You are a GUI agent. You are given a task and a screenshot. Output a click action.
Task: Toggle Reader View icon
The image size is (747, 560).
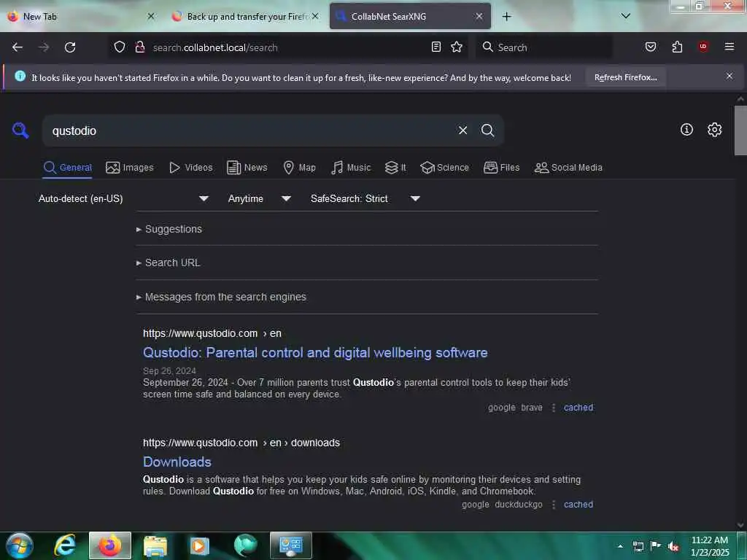coord(436,47)
